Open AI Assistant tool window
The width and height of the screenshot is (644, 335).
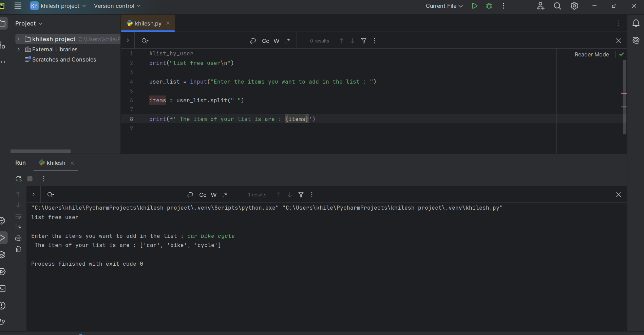point(636,40)
